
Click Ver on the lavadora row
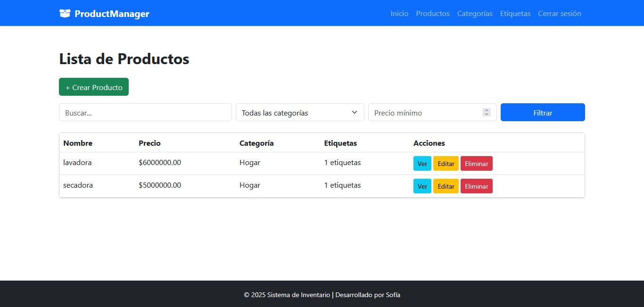(x=422, y=163)
